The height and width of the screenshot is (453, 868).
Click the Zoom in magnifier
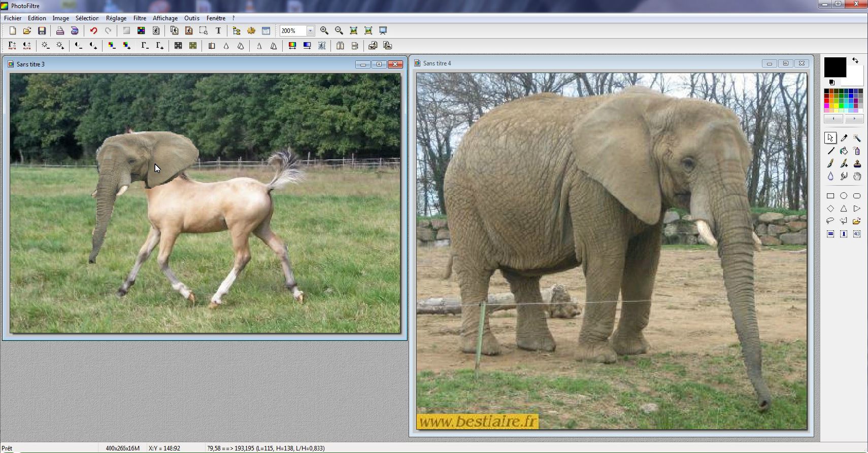pos(324,31)
